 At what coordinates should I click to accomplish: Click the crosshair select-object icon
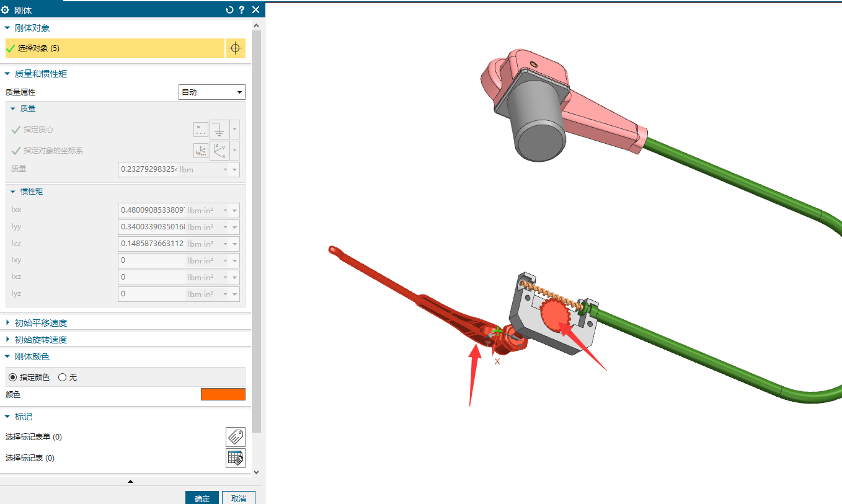(235, 48)
